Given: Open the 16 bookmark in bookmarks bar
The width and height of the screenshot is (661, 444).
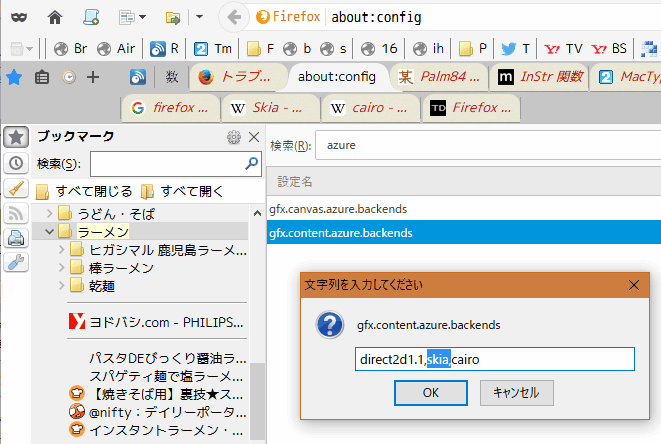Looking at the screenshot, I should point(380,48).
